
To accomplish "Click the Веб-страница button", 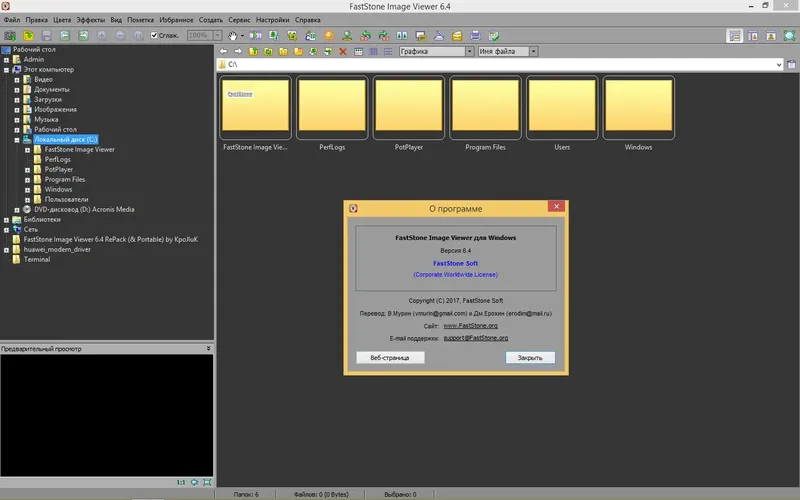I will coord(390,358).
